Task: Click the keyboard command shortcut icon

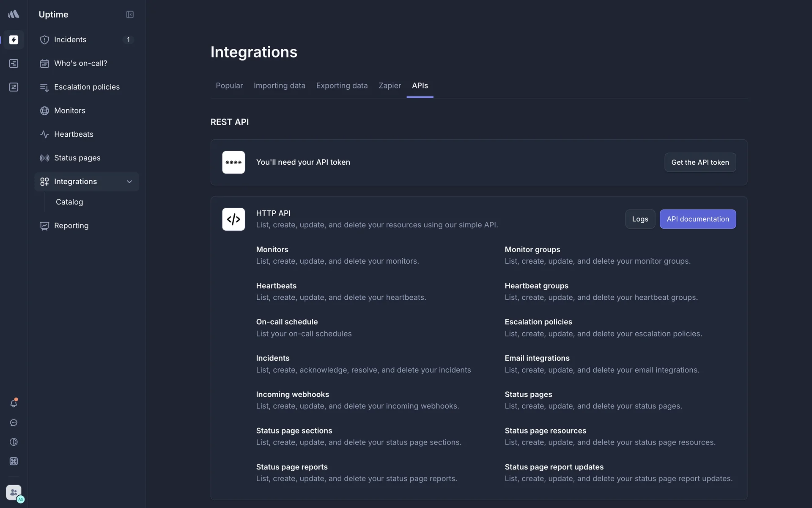Action: point(14,461)
